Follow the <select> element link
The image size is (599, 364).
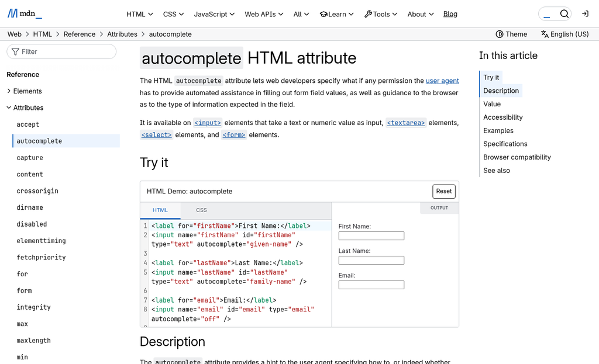(x=157, y=135)
